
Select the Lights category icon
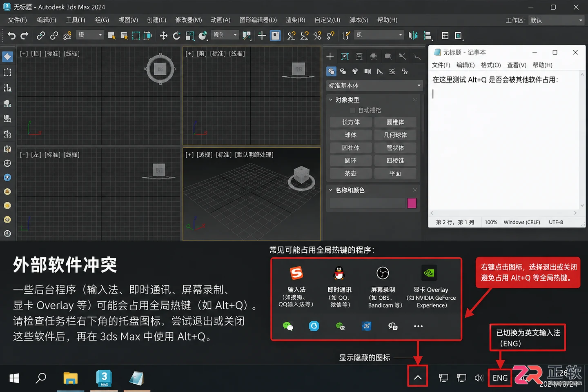[355, 71]
